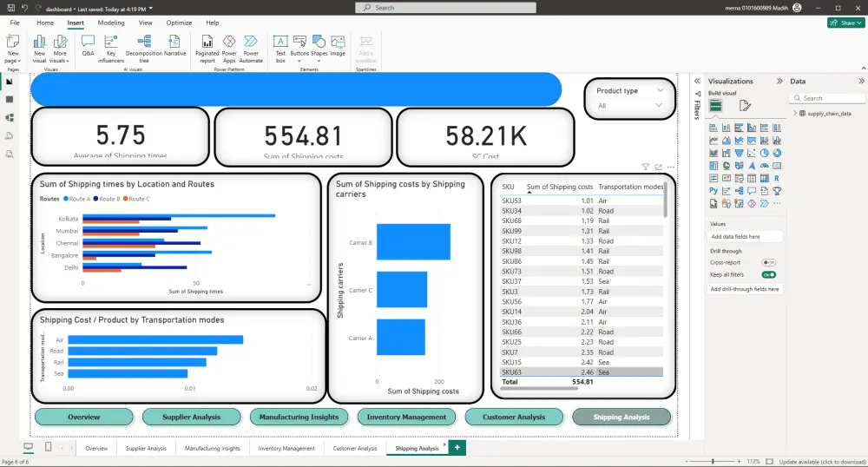Add a new page with plus button

pos(457,447)
